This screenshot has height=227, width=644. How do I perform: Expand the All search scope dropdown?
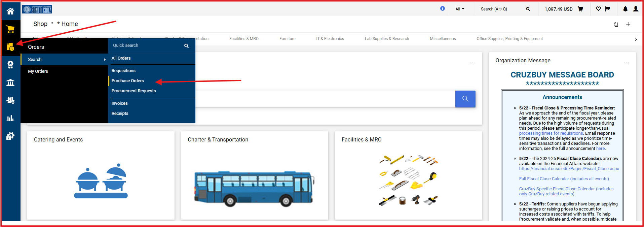tap(460, 9)
